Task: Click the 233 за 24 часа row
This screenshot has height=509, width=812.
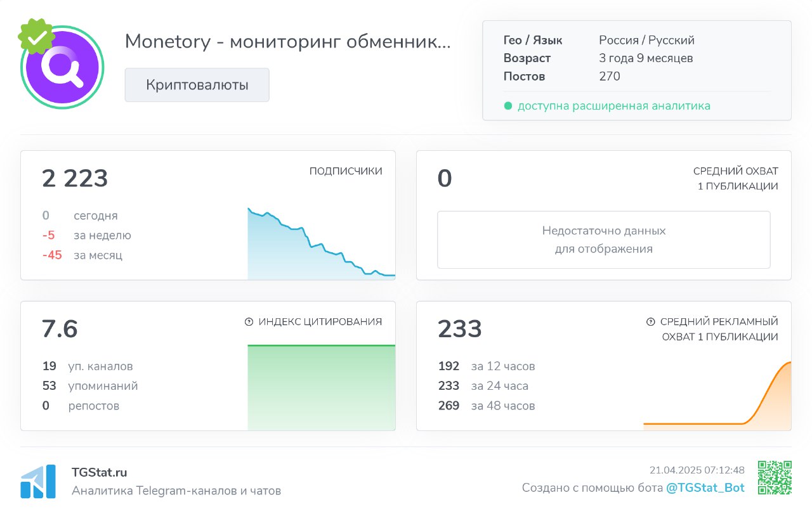Action: [483, 386]
